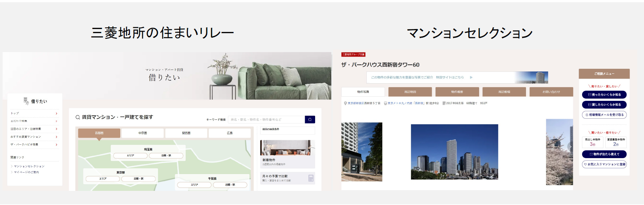Image resolution: width=644 pixels, height=205 pixels.
Task: Open the 売出し中物件 3件 box
Action: point(592,142)
